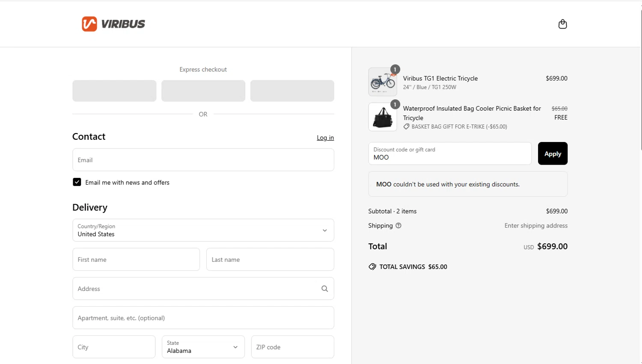Click the Electric Tricycle product thumbnail
Image resolution: width=642 pixels, height=364 pixels.
click(x=383, y=82)
